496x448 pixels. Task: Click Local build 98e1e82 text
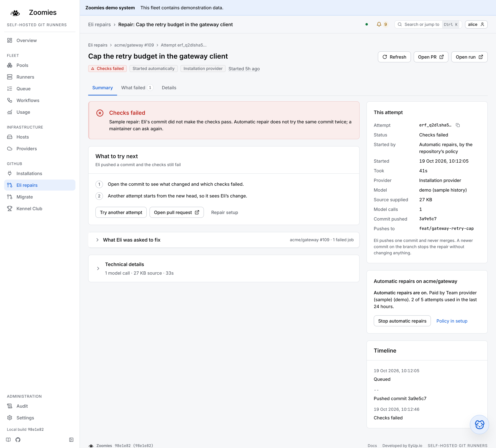click(25, 430)
